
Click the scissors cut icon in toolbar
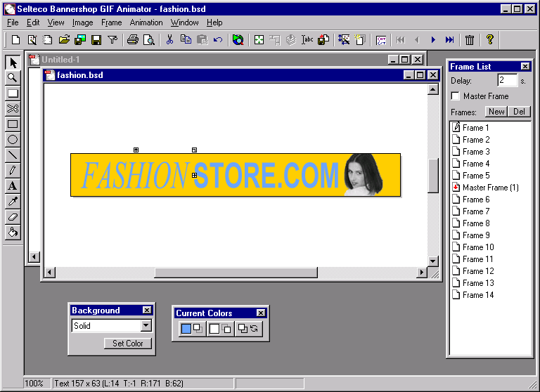tap(169, 40)
